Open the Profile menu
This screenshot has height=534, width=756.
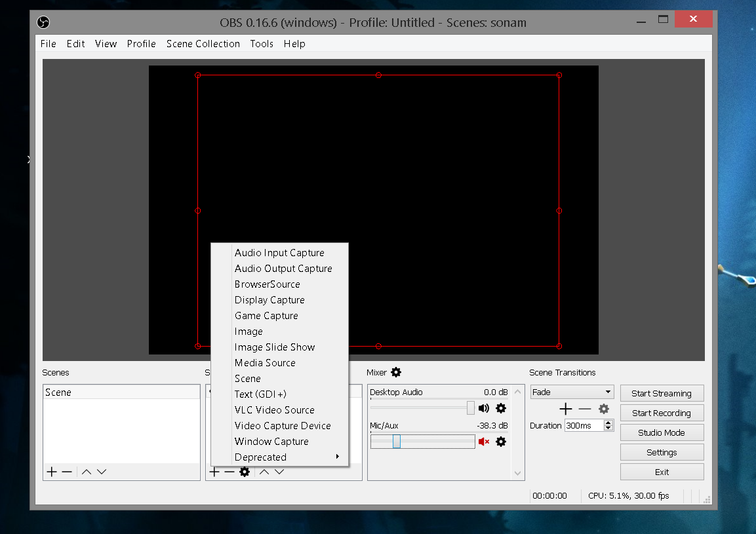coord(141,44)
